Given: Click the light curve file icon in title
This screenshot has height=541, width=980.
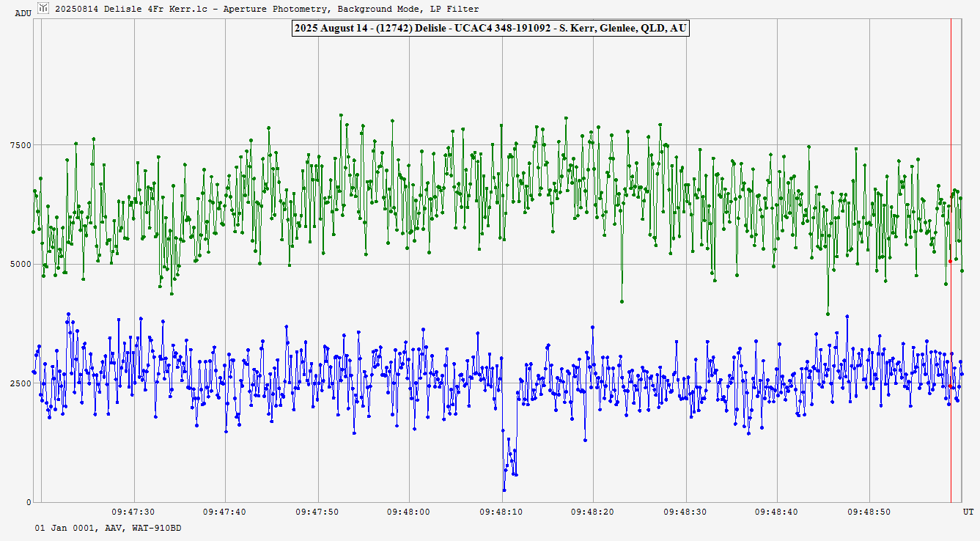Looking at the screenshot, I should [44, 9].
